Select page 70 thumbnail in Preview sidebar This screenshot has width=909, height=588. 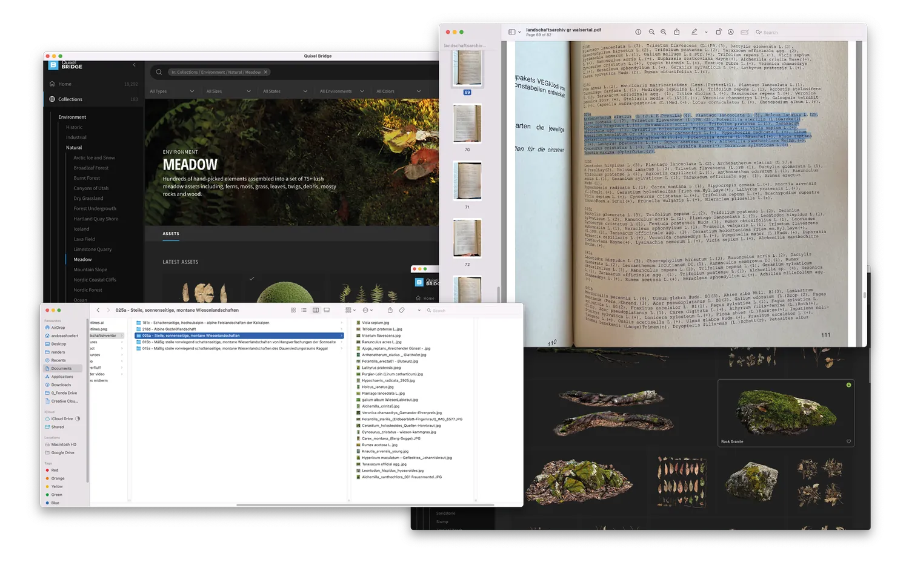(467, 124)
